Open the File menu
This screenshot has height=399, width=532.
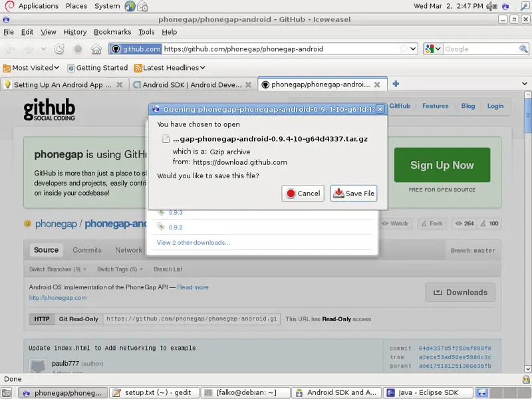pyautogui.click(x=9, y=32)
